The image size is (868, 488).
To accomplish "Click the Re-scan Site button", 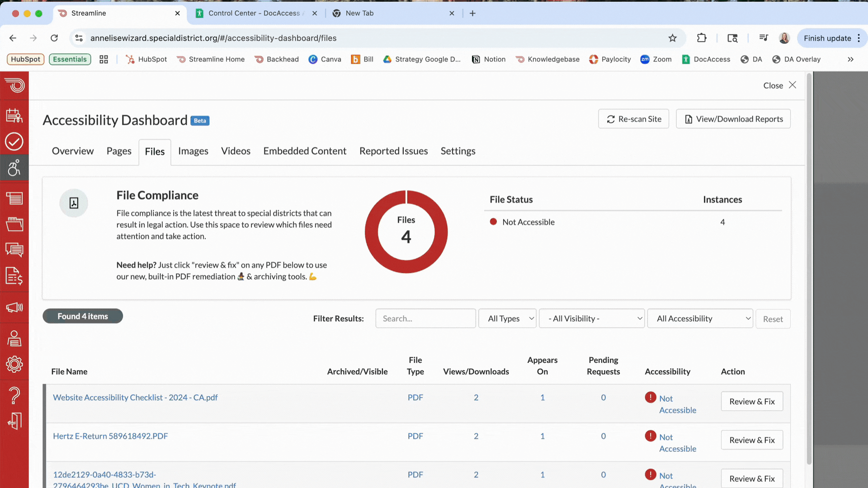I will tap(633, 118).
